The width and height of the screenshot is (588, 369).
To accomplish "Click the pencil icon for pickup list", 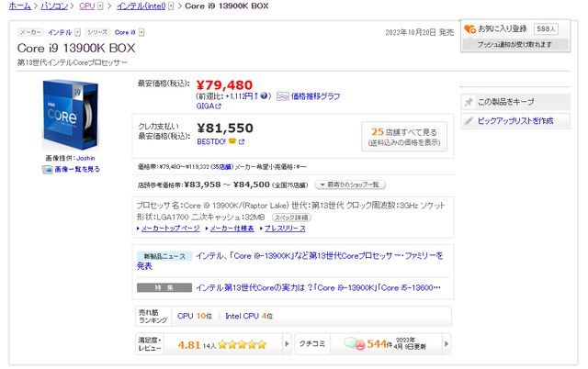I will tap(469, 121).
